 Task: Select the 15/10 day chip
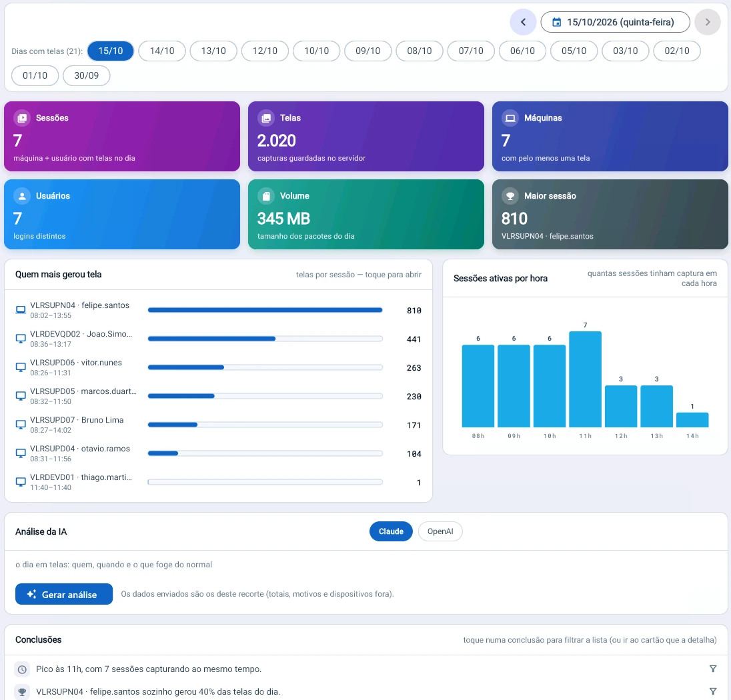pos(111,51)
